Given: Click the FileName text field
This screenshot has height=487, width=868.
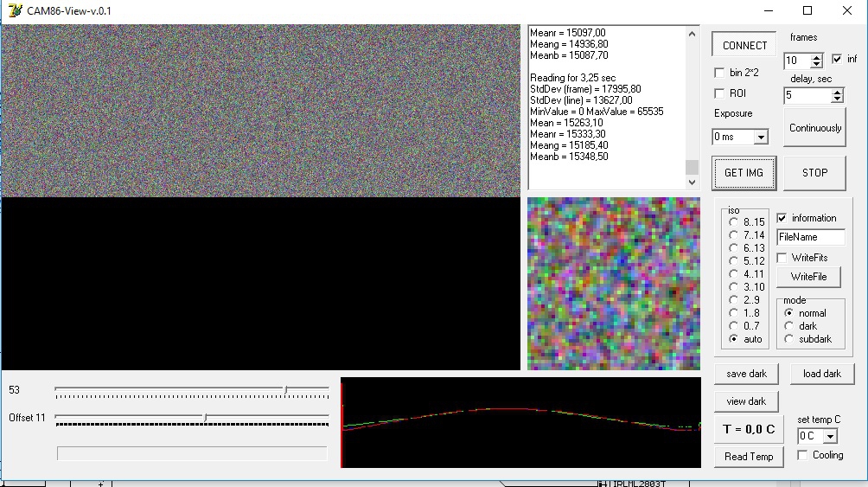Looking at the screenshot, I should coord(810,237).
